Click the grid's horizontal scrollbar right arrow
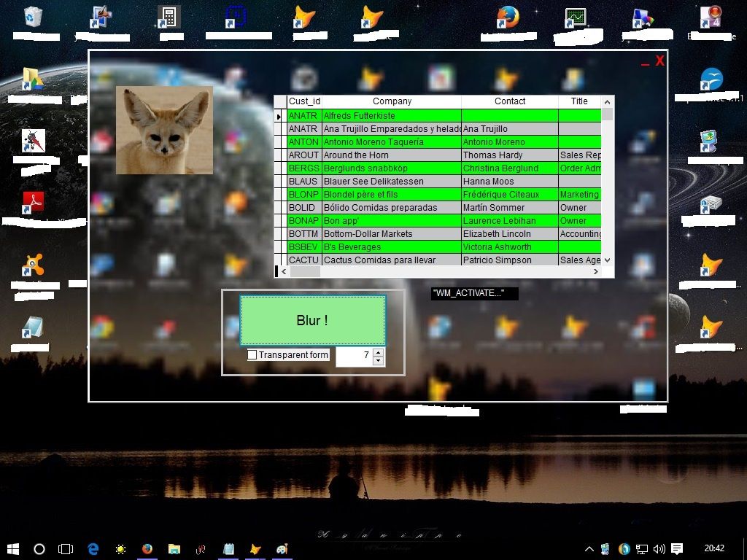Image resolution: width=747 pixels, height=560 pixels. (595, 271)
